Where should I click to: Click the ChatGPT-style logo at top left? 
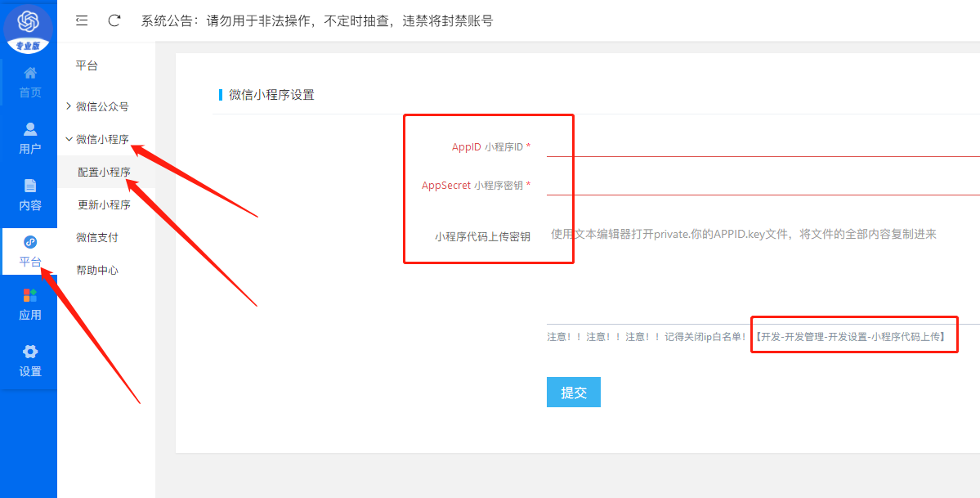[x=28, y=22]
